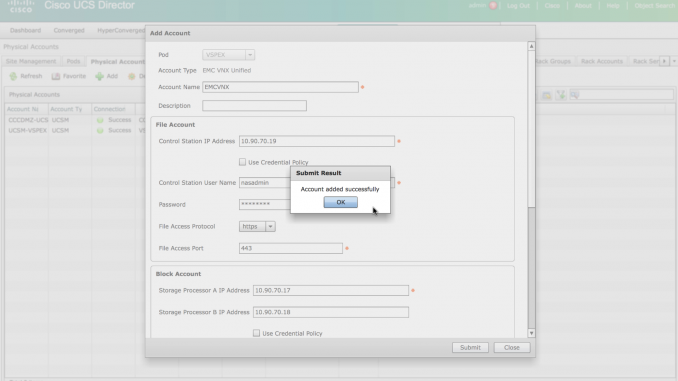Click the Refresh toolbar icon
The width and height of the screenshot is (678, 381).
[13, 76]
